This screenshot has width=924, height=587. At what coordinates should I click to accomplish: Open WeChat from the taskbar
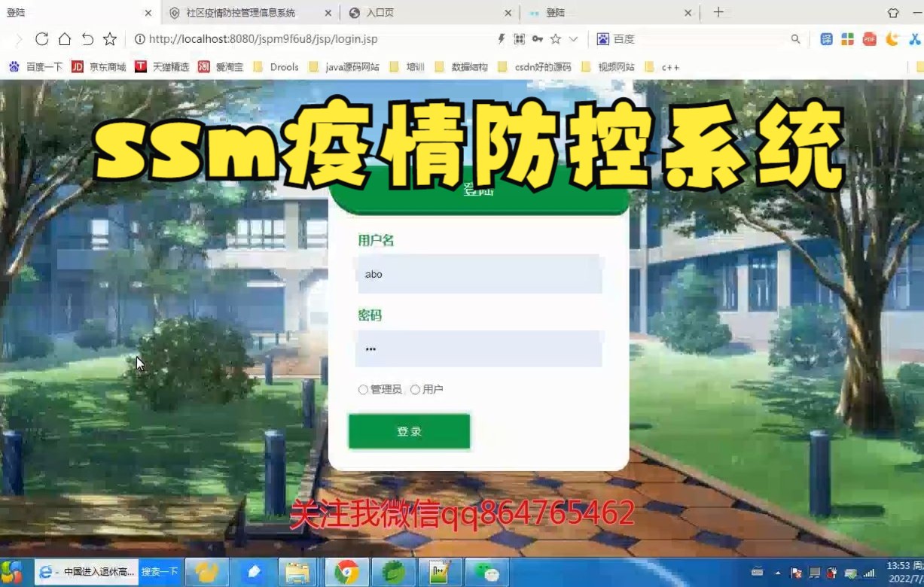(488, 570)
